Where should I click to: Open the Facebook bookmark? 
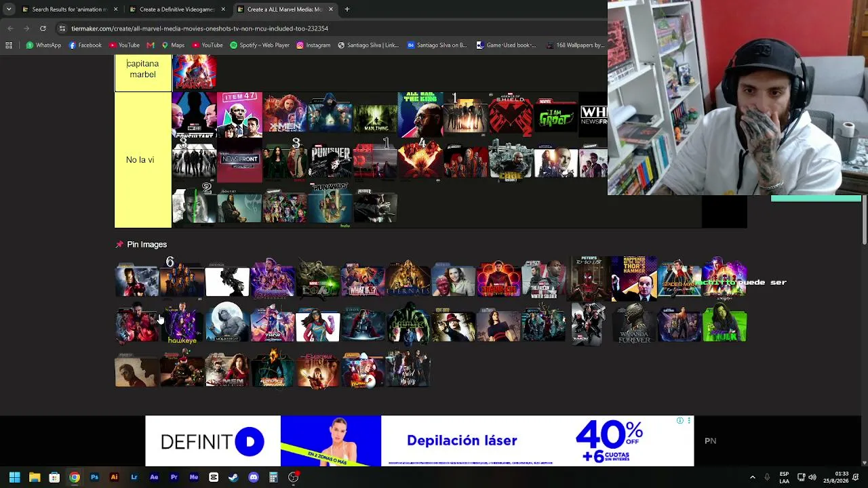85,45
